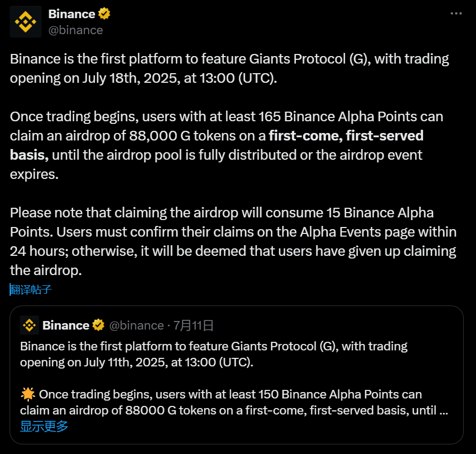The height and width of the screenshot is (454, 476).
Task: Click the small Binance logo in quoted post
Action: pos(29,325)
